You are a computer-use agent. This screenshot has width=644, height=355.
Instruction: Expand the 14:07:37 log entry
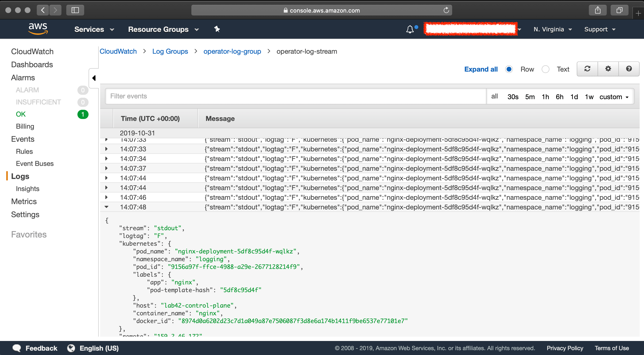pyautogui.click(x=107, y=168)
